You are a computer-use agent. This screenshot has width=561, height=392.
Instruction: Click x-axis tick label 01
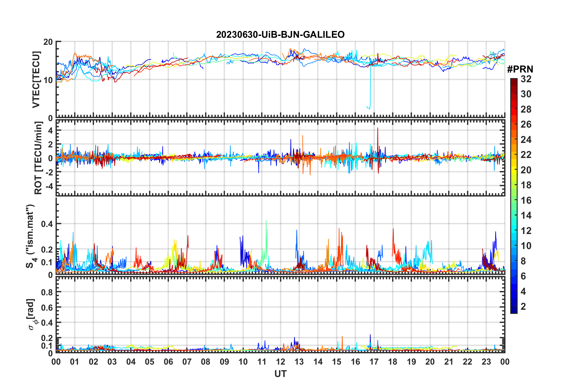tap(75, 362)
